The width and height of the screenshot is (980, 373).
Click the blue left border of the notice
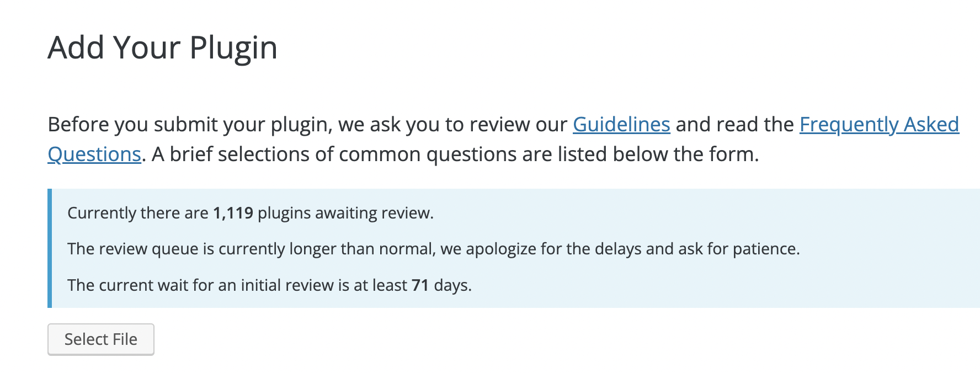[x=50, y=248]
